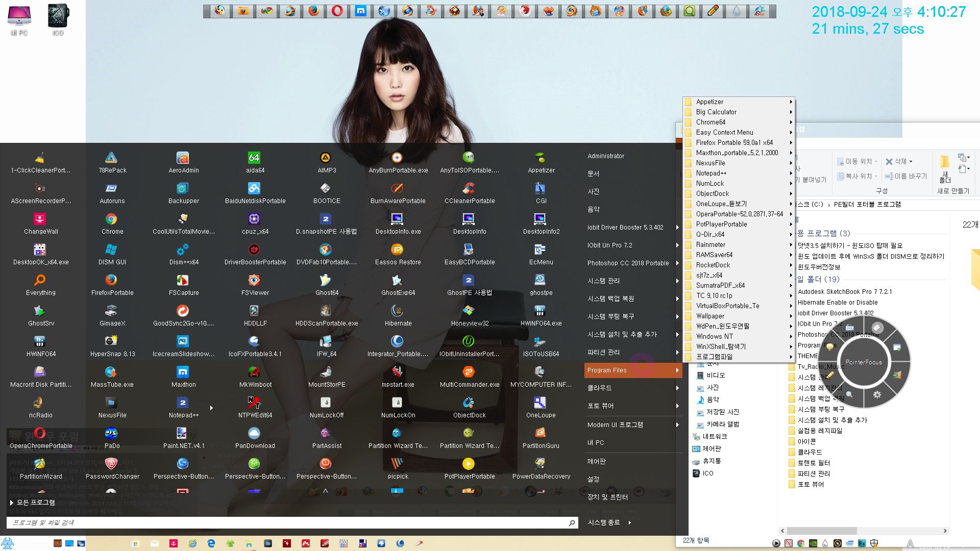Open 삭제 dropdown arrow in Explorer ribbon

[911, 162]
